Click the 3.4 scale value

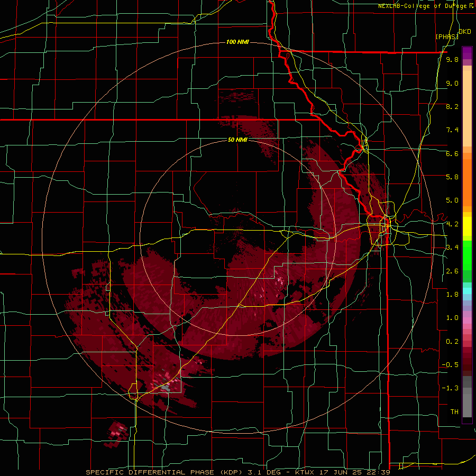coord(452,248)
